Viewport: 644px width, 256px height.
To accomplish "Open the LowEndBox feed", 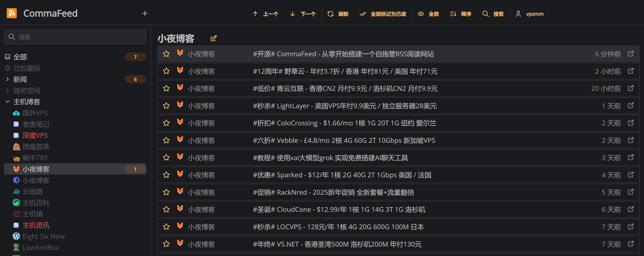I will pos(75,247).
